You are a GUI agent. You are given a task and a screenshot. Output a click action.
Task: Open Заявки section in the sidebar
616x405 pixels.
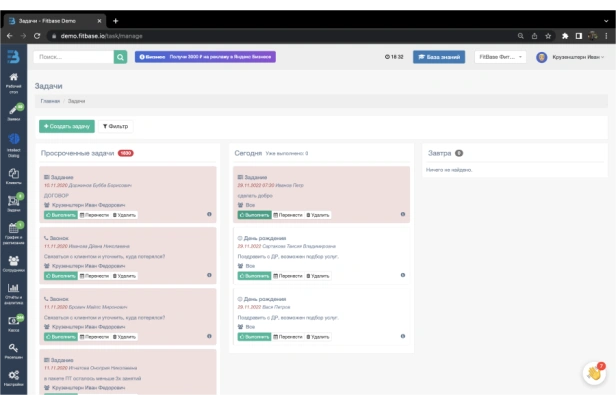(13, 113)
